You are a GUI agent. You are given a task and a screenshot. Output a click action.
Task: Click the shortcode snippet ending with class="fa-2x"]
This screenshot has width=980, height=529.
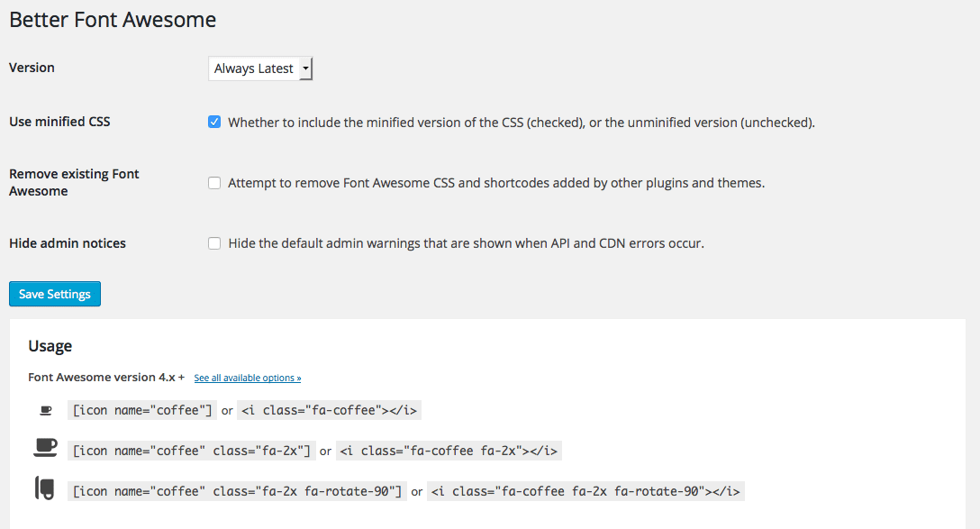pos(191,451)
